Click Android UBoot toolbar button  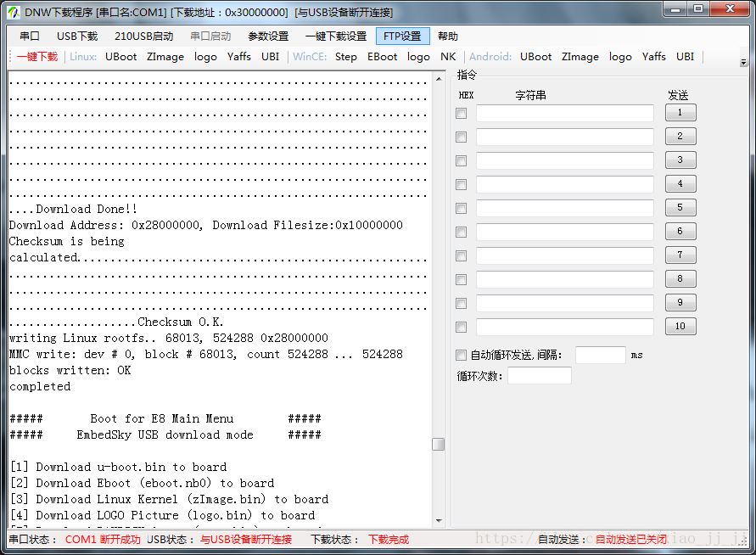click(535, 57)
